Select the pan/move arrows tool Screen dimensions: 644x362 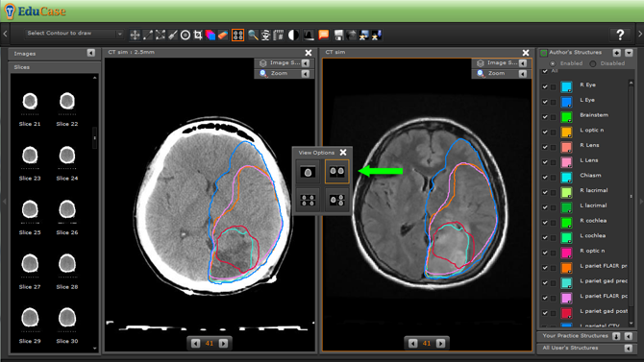135,36
